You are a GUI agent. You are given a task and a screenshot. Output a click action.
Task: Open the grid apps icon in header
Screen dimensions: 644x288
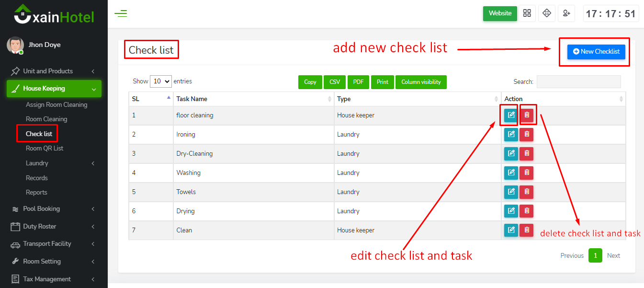coord(527,13)
